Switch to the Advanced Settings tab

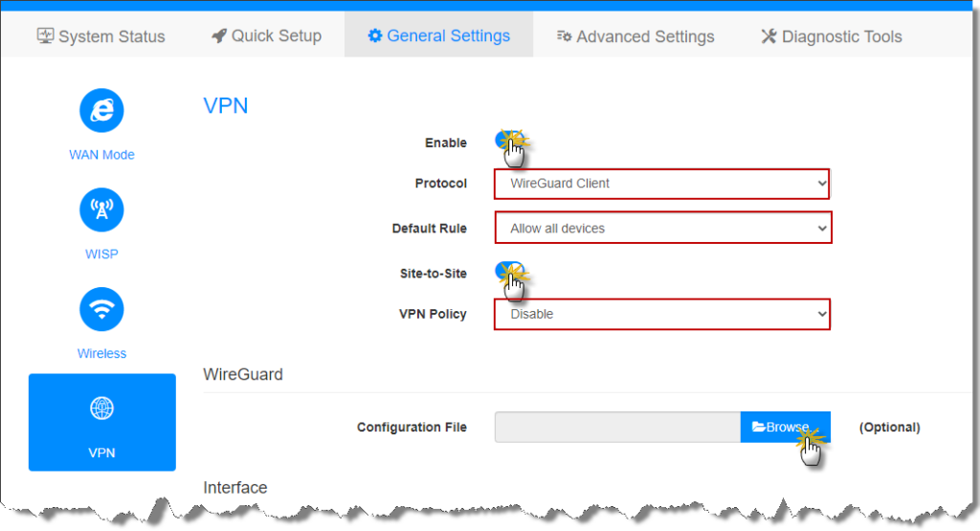pos(635,36)
